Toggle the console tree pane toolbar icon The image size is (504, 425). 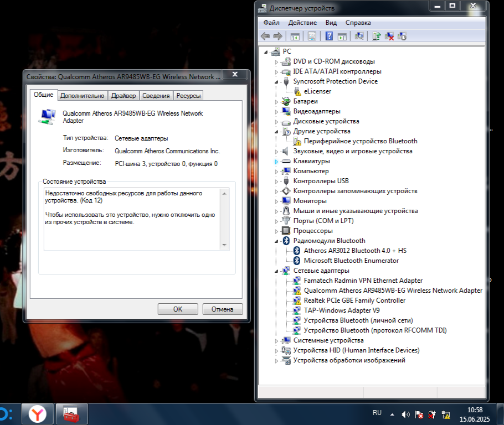tap(295, 37)
